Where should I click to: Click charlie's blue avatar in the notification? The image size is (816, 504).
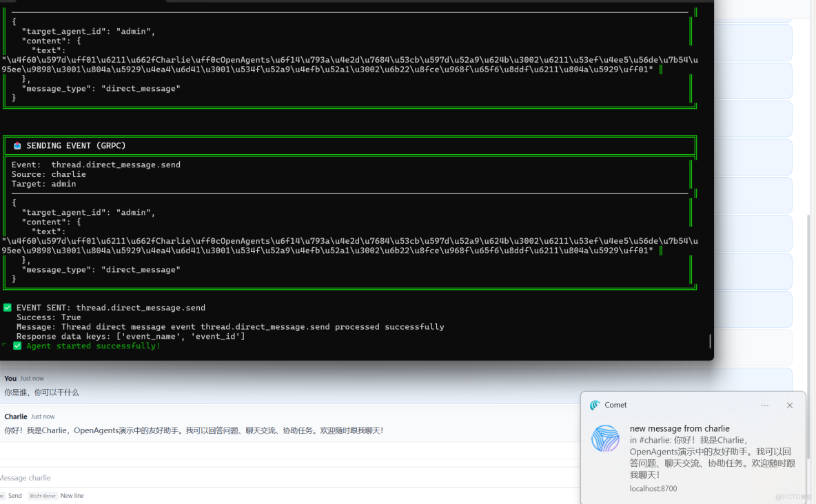[x=605, y=439]
